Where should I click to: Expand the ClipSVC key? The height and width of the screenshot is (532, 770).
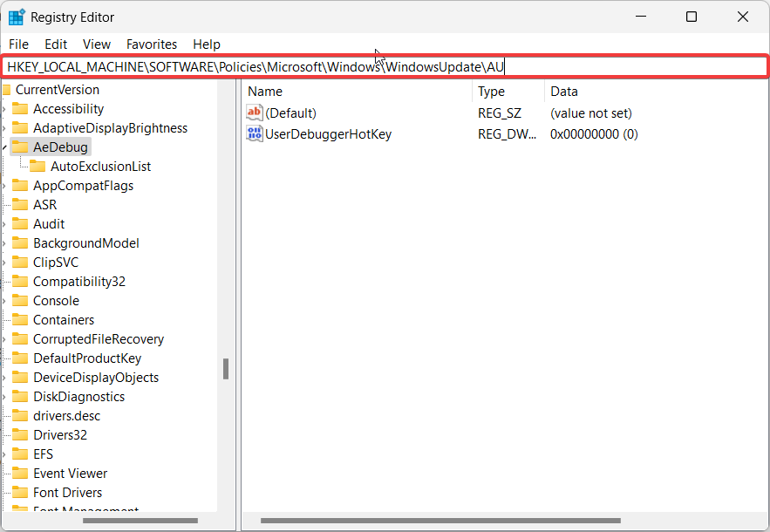[4, 263]
